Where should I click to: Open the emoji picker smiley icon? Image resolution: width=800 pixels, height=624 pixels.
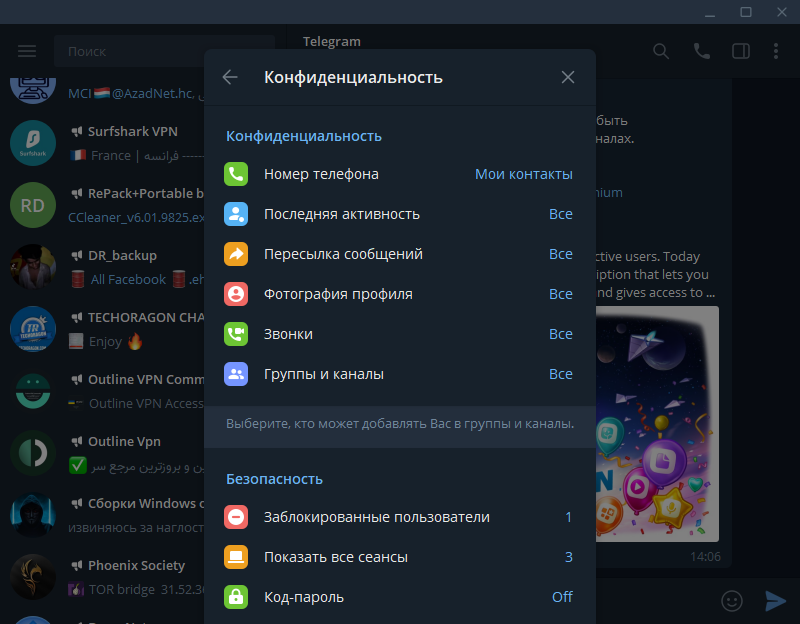coord(732,601)
